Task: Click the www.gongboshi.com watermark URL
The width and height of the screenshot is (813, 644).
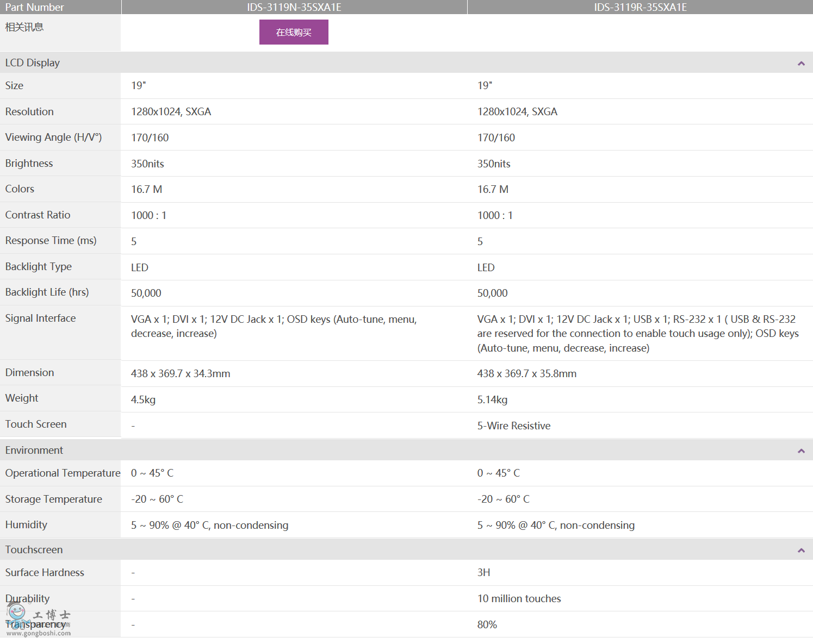Action: (x=39, y=633)
